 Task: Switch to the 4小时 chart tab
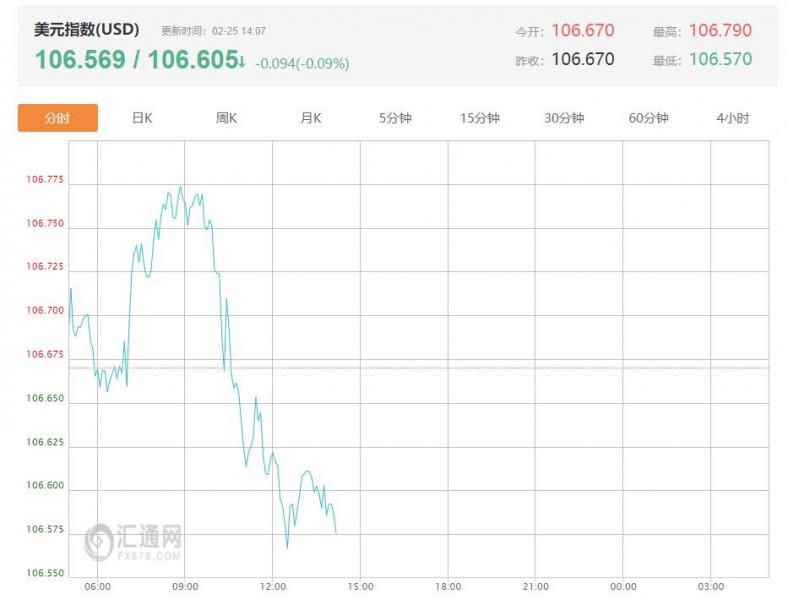tap(732, 118)
